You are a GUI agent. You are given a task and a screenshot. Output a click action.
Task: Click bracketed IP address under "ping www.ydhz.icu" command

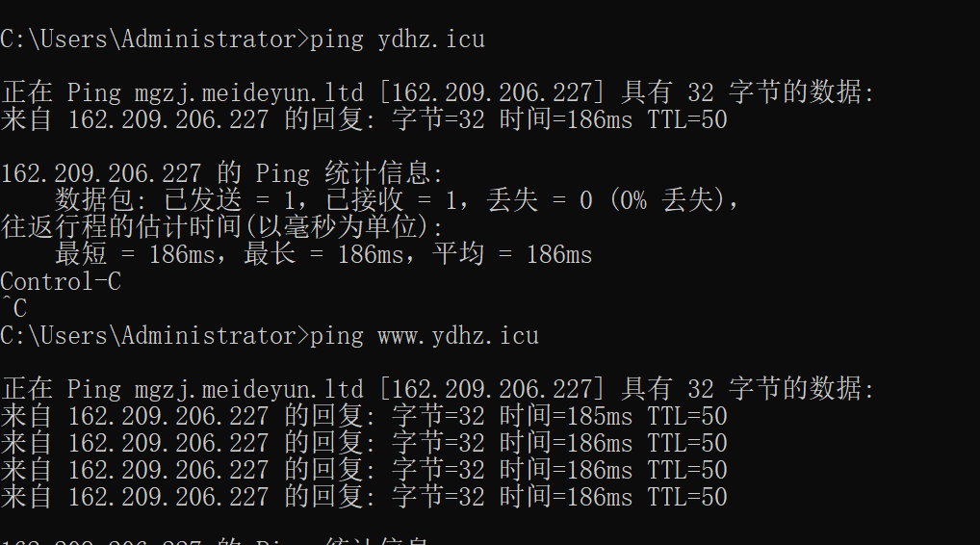tap(491, 390)
